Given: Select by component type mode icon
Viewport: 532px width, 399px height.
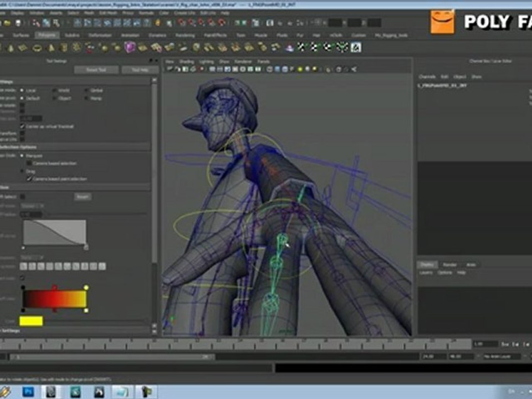Looking at the screenshot, I should 56,23.
